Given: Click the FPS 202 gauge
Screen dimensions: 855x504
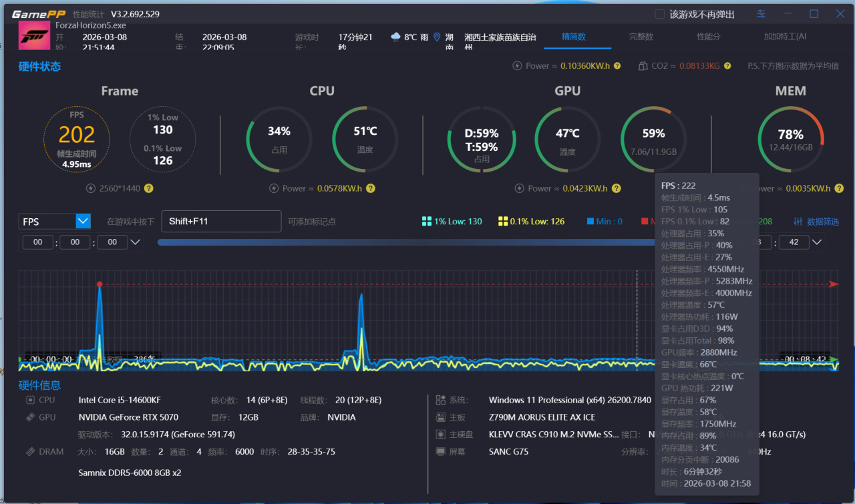Looking at the screenshot, I should tap(77, 139).
